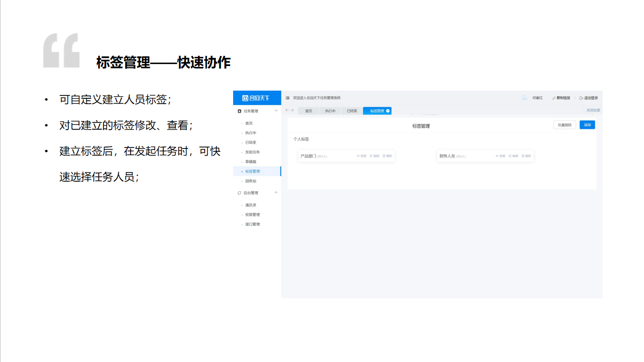Click the user avatar icon beside 邓春红
The height and width of the screenshot is (362, 644).
(x=524, y=98)
